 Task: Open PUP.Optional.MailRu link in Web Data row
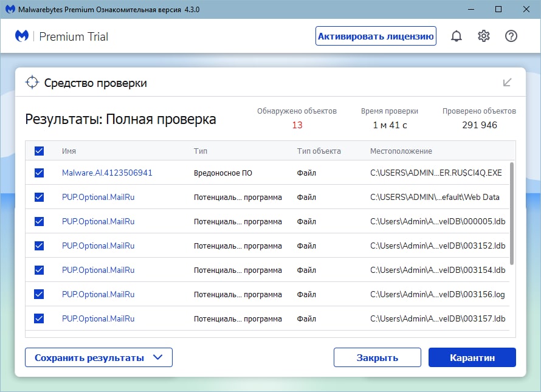pyautogui.click(x=98, y=197)
